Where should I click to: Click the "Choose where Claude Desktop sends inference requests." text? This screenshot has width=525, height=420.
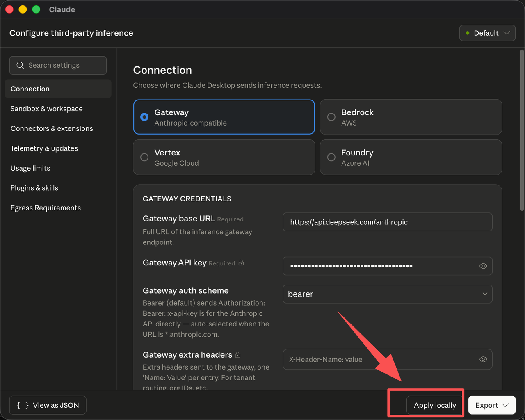[227, 85]
